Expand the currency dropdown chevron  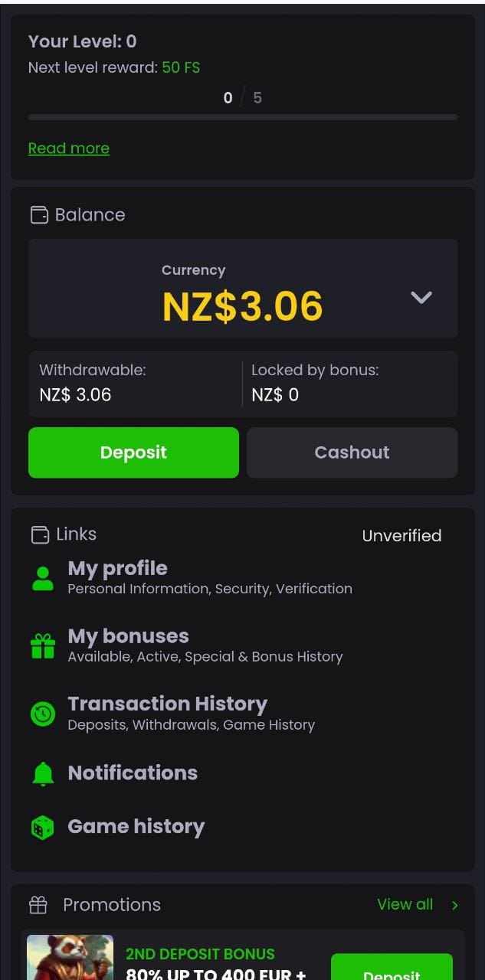pos(421,297)
